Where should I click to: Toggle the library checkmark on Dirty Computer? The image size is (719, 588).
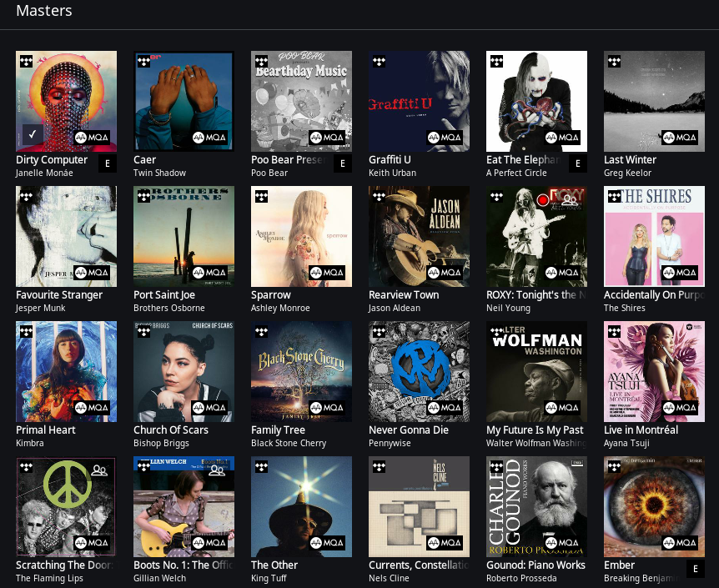[31, 133]
